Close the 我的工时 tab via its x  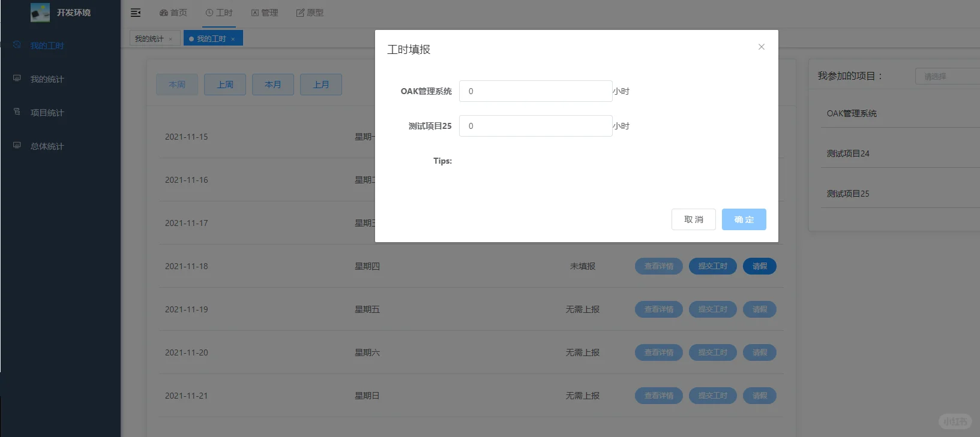(x=233, y=40)
